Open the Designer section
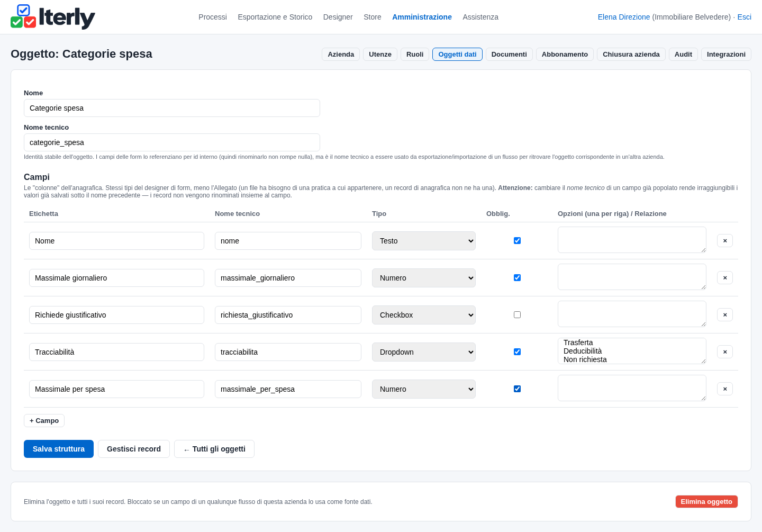This screenshot has width=762, height=532. (338, 17)
